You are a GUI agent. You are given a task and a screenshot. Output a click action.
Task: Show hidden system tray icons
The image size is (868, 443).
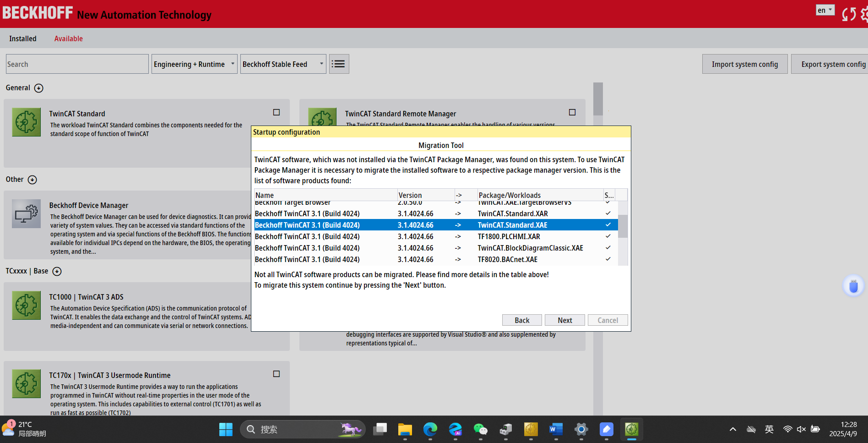(733, 429)
